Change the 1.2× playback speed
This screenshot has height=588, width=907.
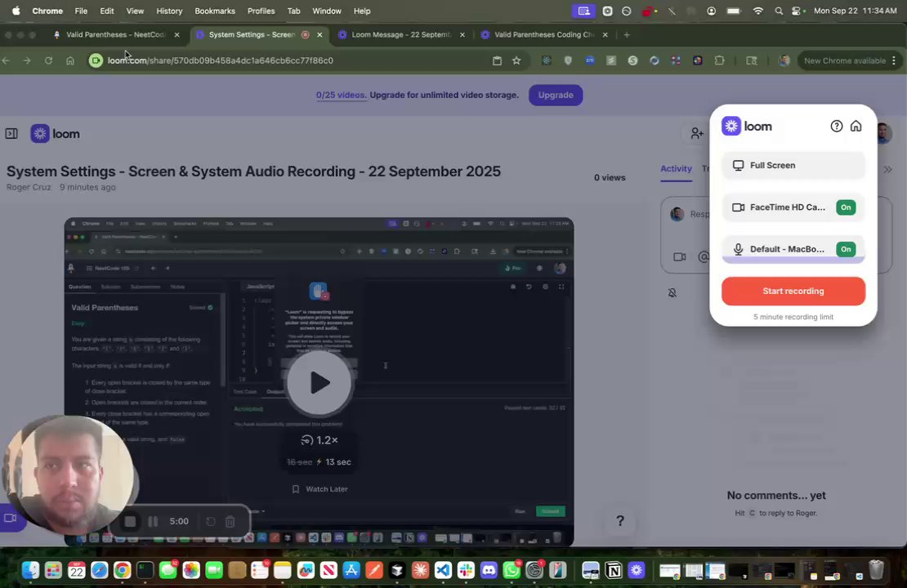(x=319, y=440)
